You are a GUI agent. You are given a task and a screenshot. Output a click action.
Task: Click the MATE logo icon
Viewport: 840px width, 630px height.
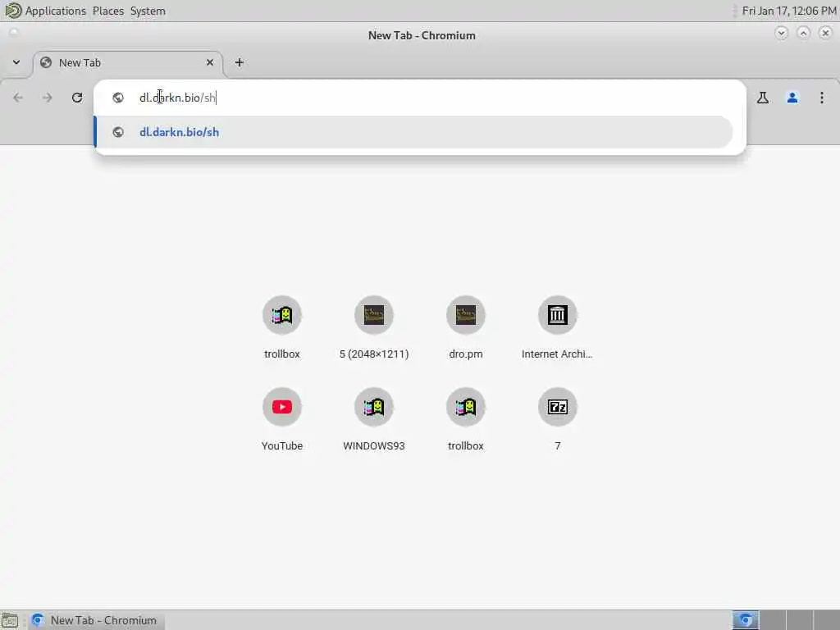[12, 11]
